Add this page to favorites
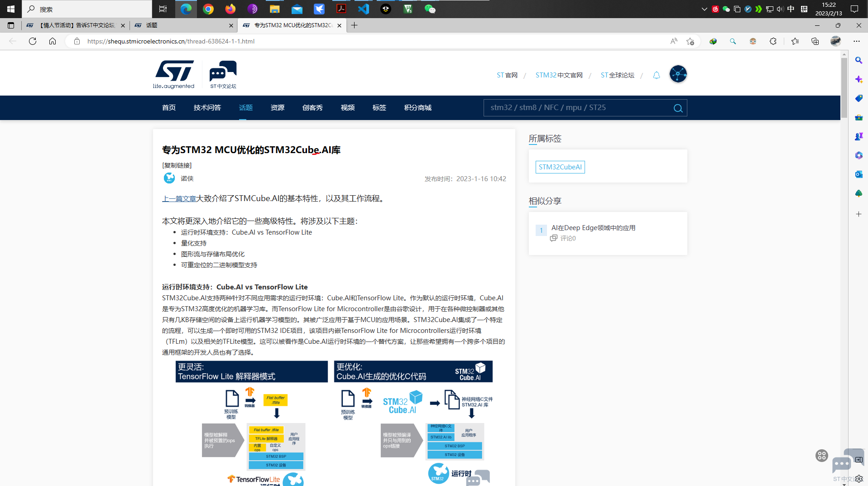This screenshot has height=486, width=868. coord(690,41)
